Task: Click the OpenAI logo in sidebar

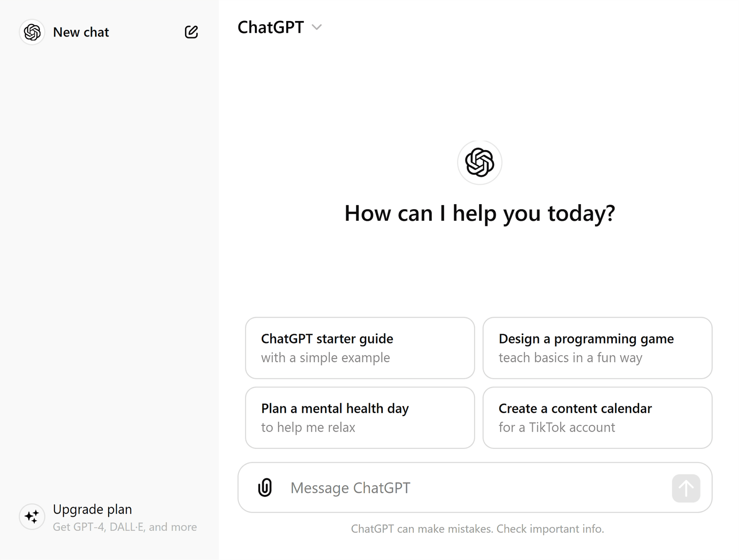Action: [x=32, y=32]
